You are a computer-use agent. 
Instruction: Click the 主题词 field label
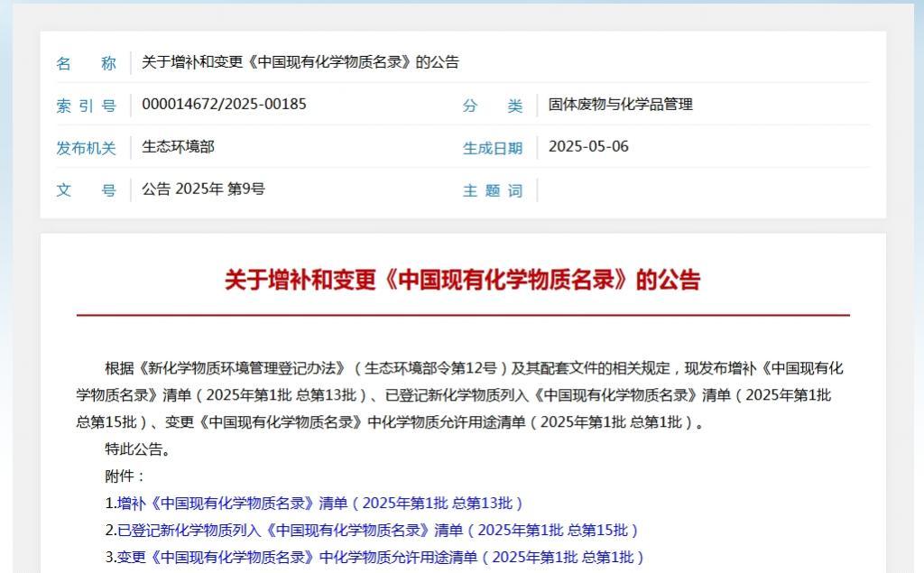pos(493,190)
